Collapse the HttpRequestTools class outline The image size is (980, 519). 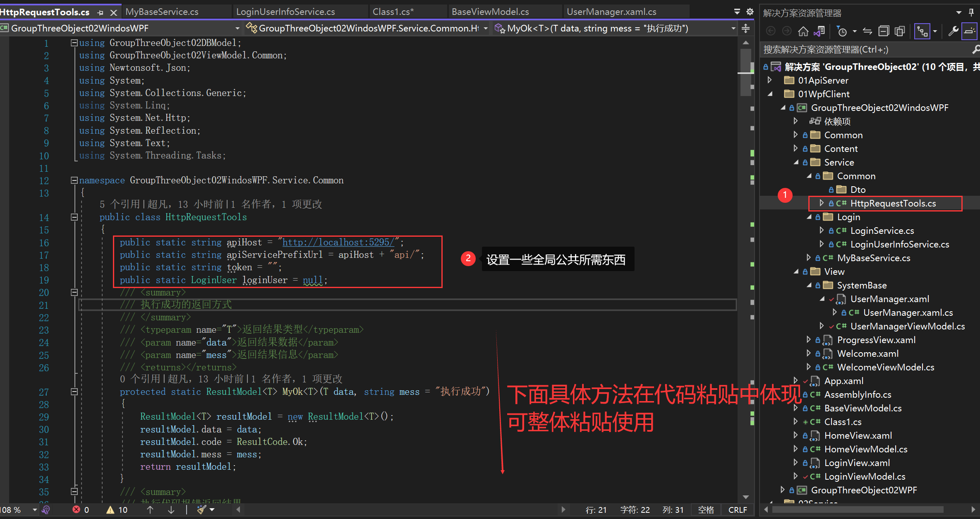(74, 217)
